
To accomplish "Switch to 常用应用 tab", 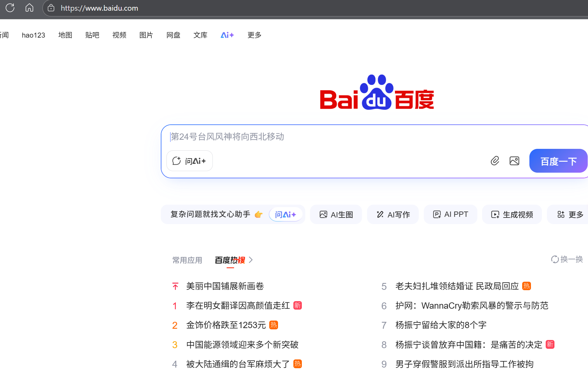I will [x=187, y=260].
